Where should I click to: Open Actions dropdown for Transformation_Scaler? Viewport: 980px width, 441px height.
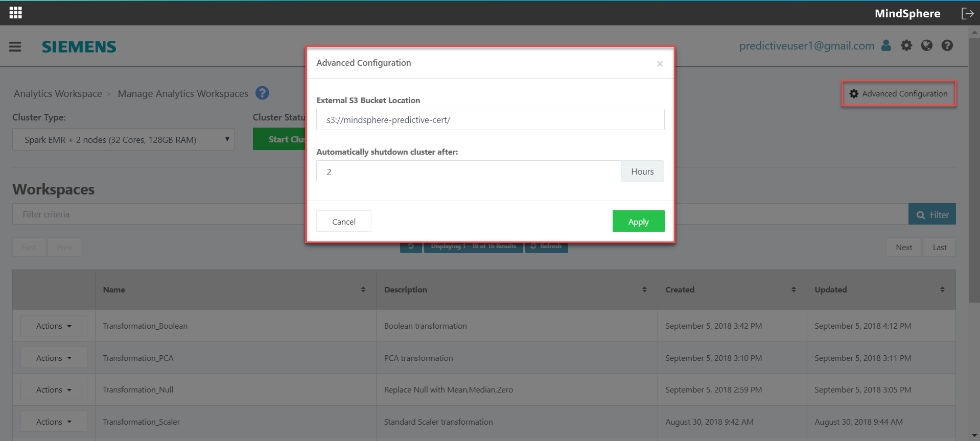coord(54,422)
